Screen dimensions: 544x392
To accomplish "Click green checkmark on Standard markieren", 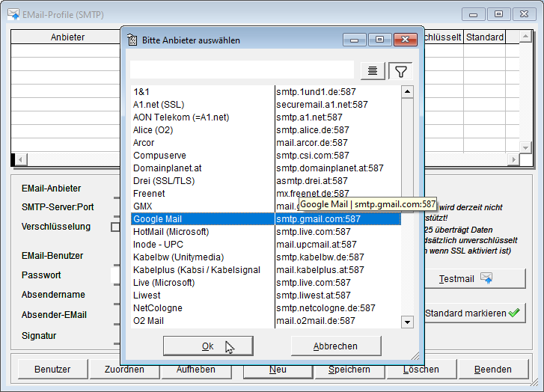I will coord(514,313).
